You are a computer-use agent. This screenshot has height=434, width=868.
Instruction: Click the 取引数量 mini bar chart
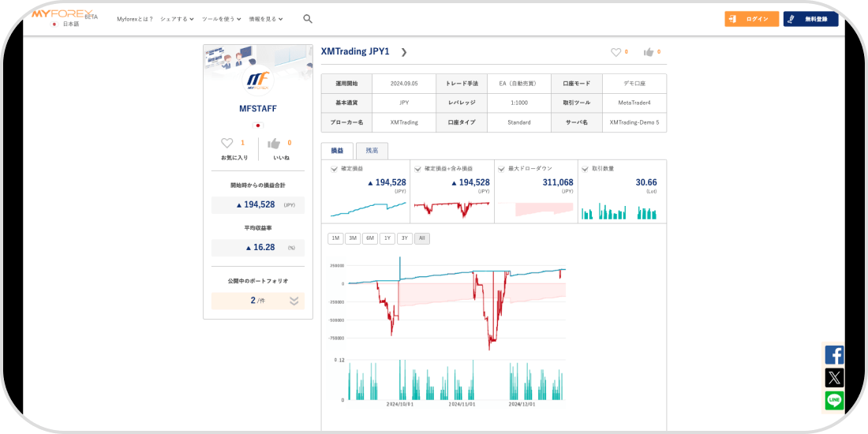pyautogui.click(x=619, y=211)
